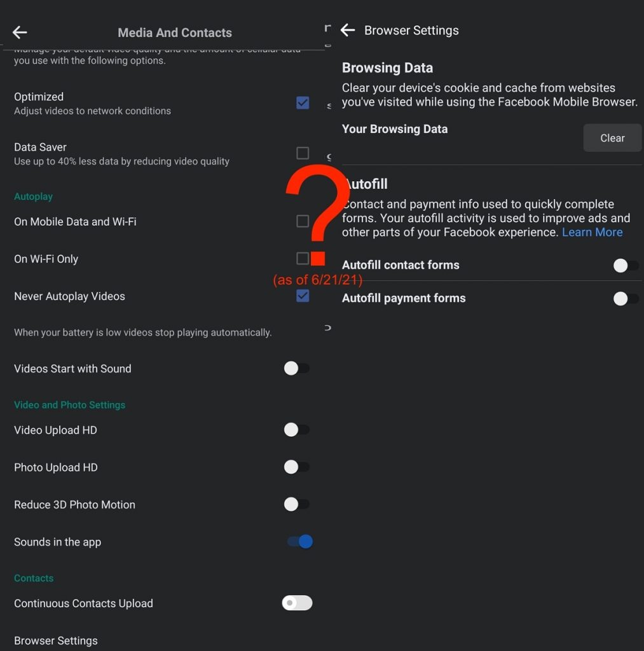Uncheck Never Autoplay Videos
This screenshot has width=644, height=651.
303,296
